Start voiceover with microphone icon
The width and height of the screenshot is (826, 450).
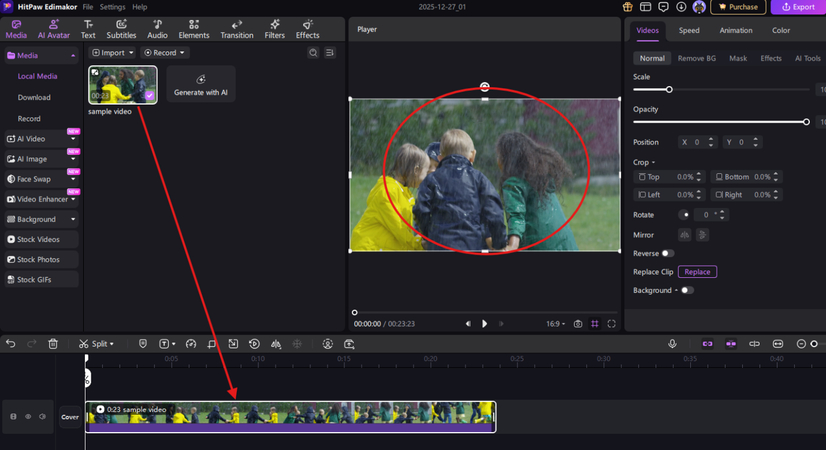[x=672, y=344]
